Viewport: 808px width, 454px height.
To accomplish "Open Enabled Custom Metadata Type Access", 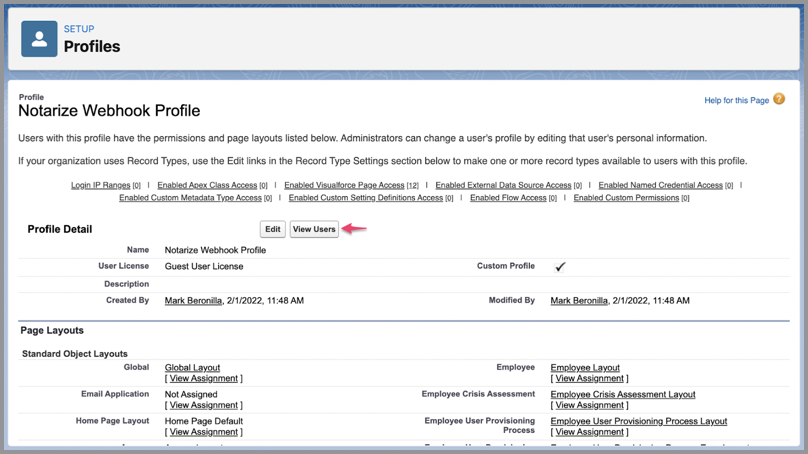I will 190,198.
